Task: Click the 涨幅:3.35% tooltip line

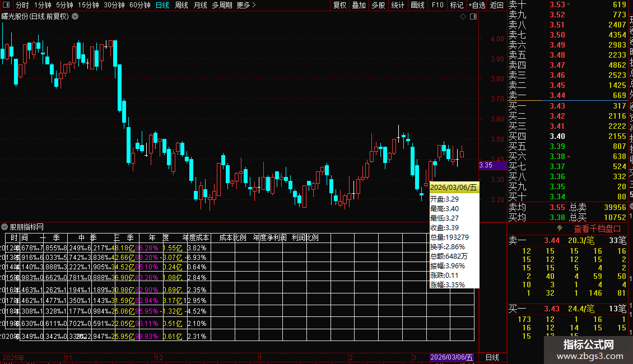Action: 447,285
